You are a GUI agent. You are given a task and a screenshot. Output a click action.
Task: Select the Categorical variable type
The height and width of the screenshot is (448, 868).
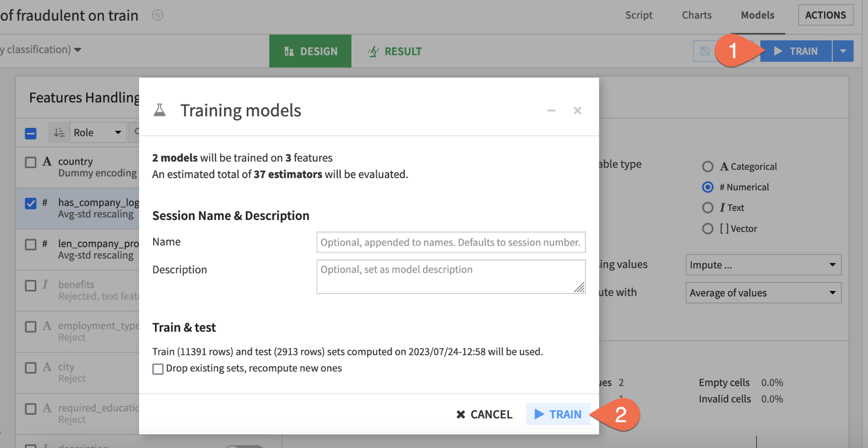pyautogui.click(x=707, y=167)
